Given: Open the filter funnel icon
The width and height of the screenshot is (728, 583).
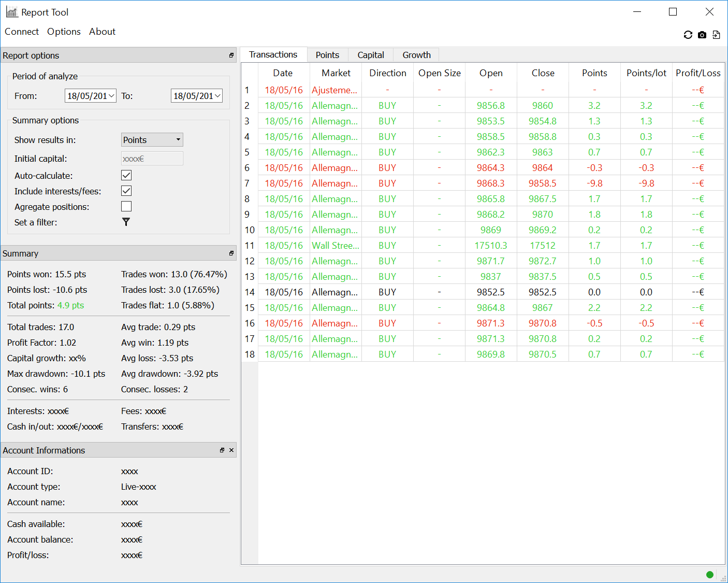Looking at the screenshot, I should pos(126,222).
